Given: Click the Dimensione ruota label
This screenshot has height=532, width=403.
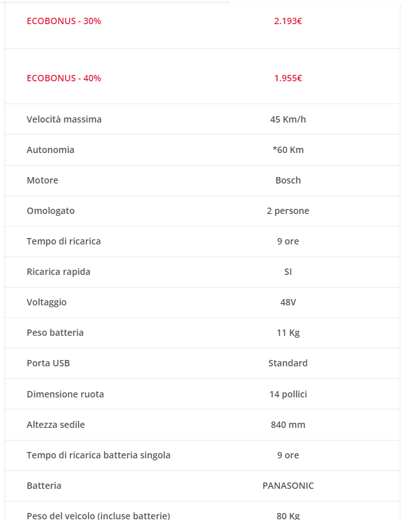Looking at the screenshot, I should point(65,394).
